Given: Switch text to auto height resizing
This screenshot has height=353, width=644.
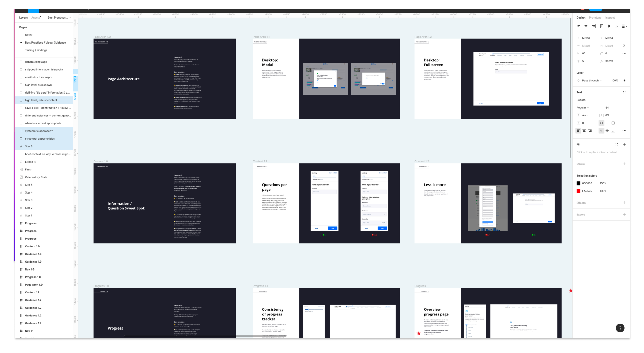Looking at the screenshot, I should click(607, 123).
